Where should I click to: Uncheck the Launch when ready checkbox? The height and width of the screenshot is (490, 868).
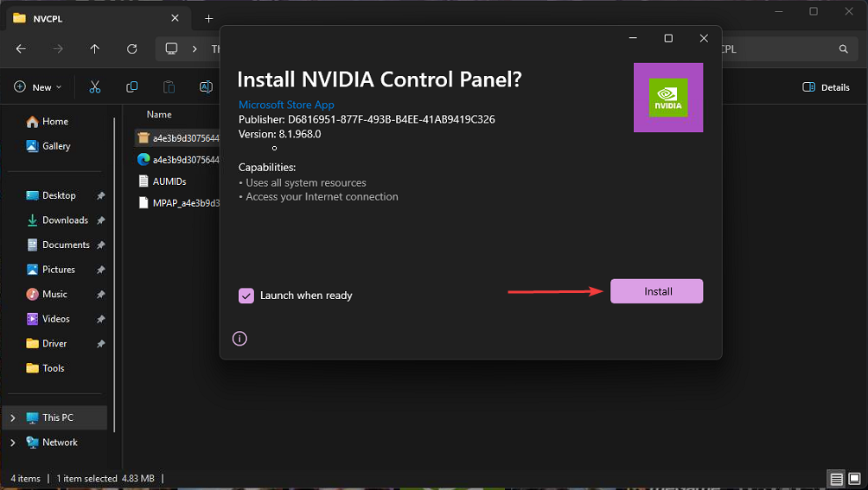246,296
